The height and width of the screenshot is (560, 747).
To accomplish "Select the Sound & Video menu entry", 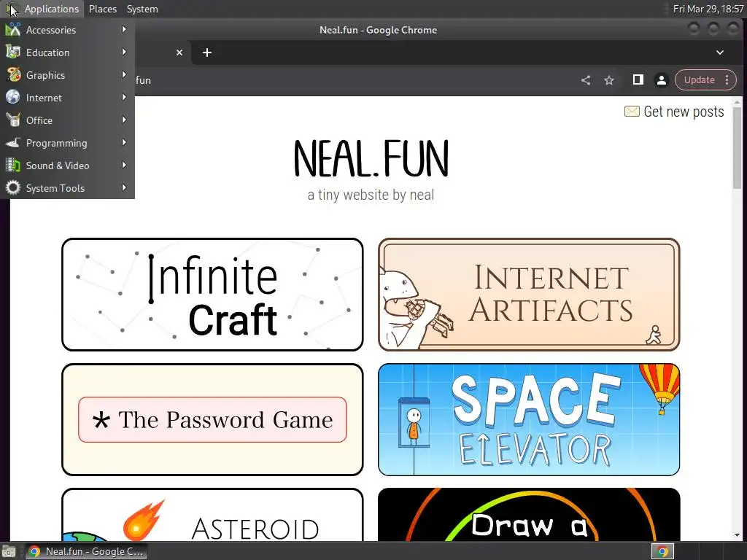I will pos(67,166).
